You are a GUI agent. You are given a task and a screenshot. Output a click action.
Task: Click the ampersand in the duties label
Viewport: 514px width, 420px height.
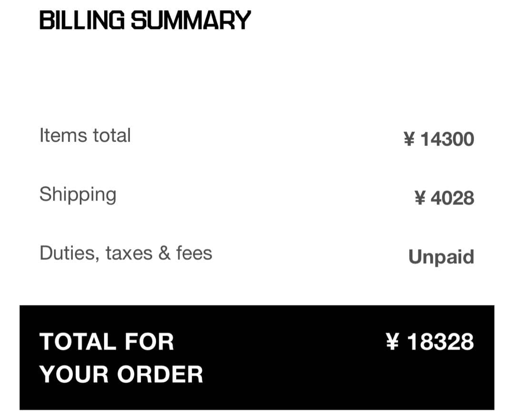tap(164, 253)
